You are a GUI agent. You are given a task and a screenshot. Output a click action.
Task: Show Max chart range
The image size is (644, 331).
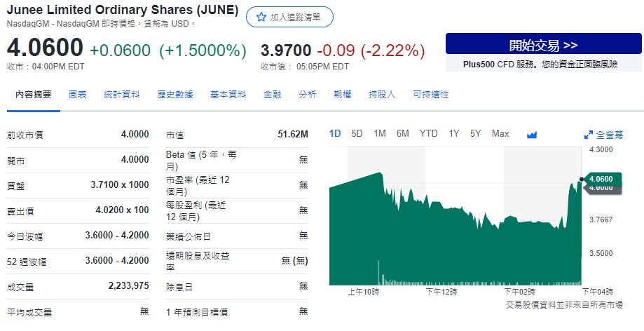pos(500,133)
